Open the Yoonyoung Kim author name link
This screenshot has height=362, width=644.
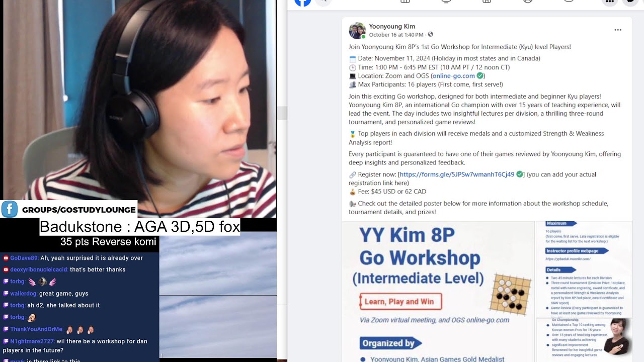392,26
